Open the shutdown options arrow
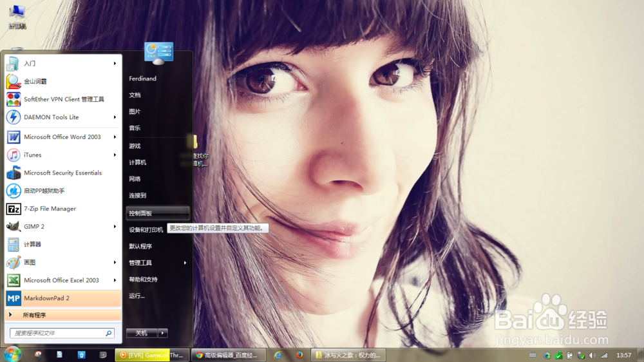This screenshot has width=644, height=362. [163, 333]
